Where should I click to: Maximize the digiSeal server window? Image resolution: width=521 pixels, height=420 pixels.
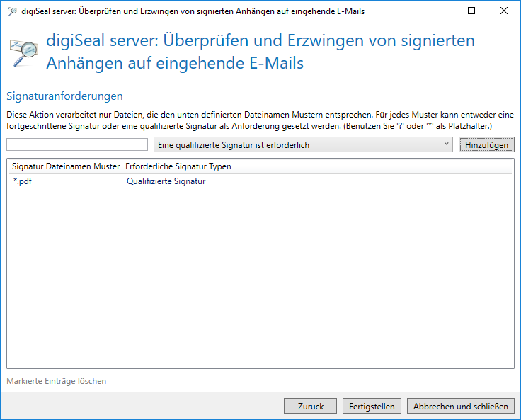[x=471, y=11]
